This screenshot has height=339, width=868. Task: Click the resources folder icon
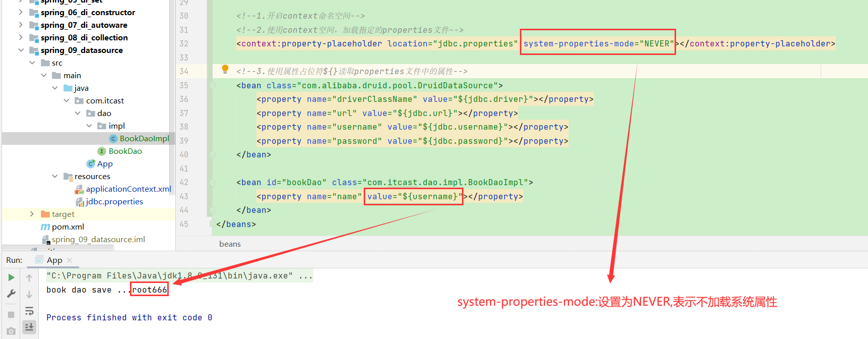[x=68, y=176]
